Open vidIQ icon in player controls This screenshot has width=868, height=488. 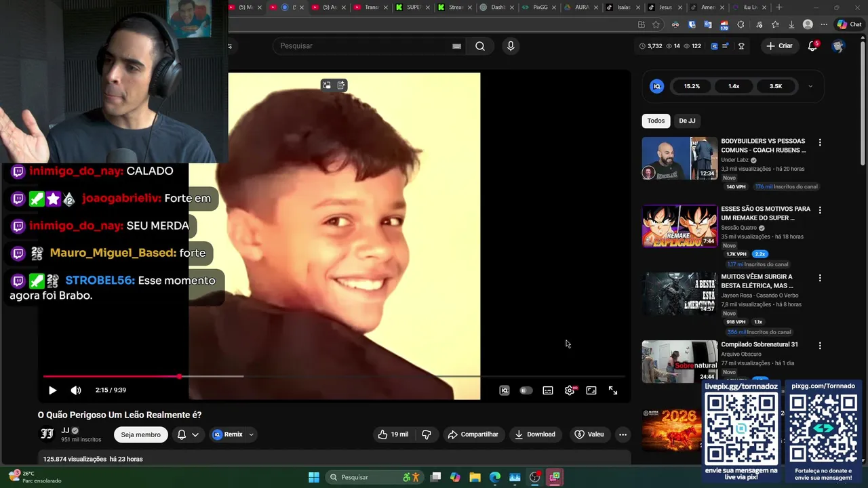[x=504, y=390]
